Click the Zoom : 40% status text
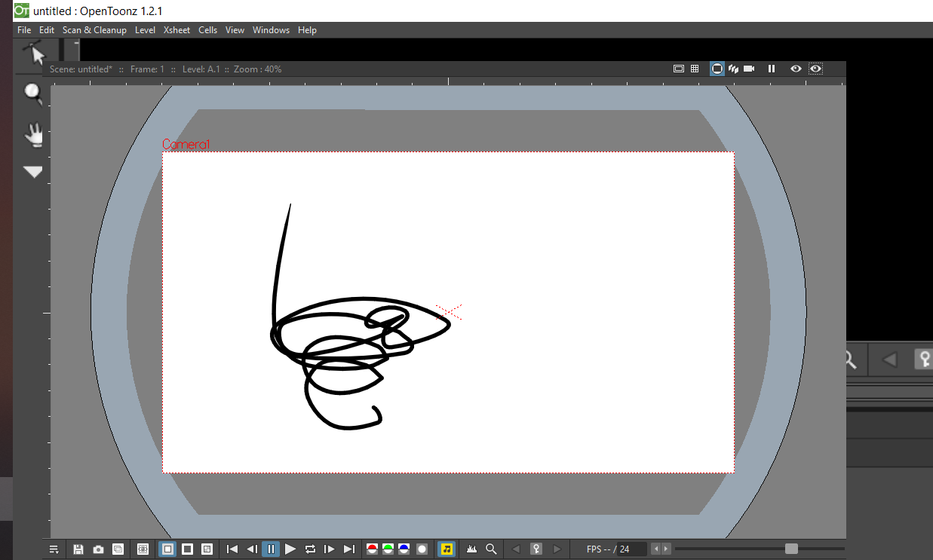This screenshot has height=560, width=933. (x=257, y=69)
